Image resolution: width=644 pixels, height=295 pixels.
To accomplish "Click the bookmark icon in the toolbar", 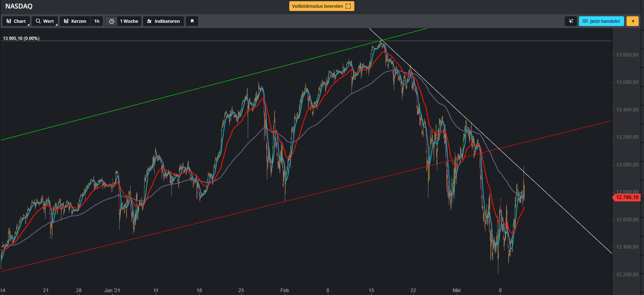I will coord(192,21).
